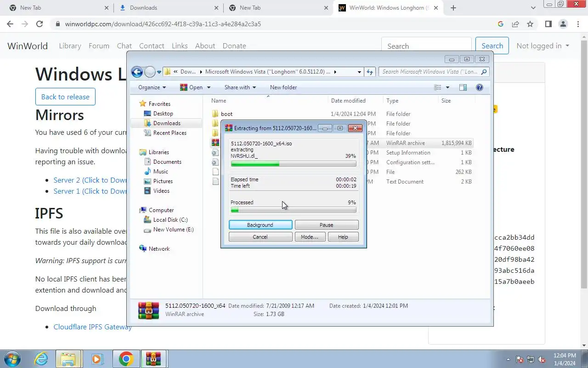Click the file extraction progress bar

pyautogui.click(x=294, y=164)
